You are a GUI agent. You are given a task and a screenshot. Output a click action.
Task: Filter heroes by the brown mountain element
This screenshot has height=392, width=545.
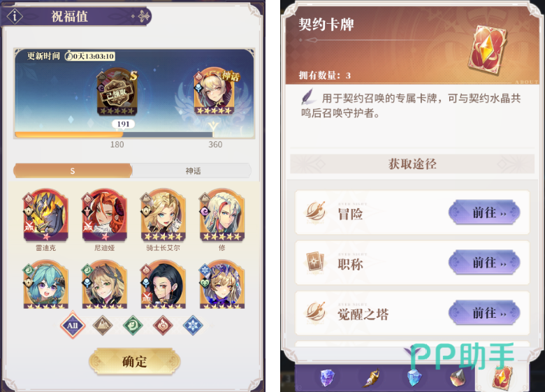tap(103, 326)
